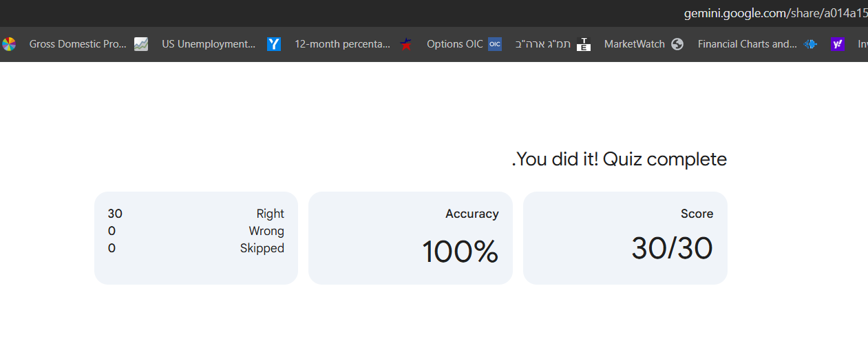This screenshot has width=868, height=346.
Task: Click the Accuracy label
Action: (x=472, y=214)
